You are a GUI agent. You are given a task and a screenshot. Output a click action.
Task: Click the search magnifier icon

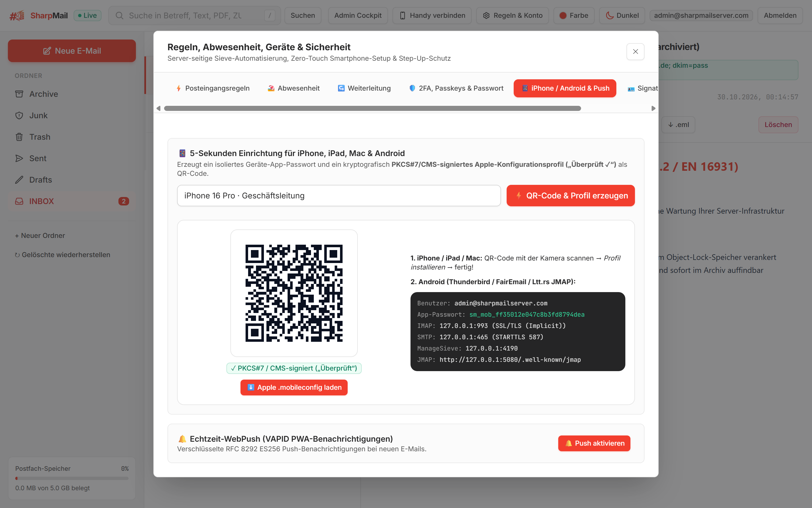pyautogui.click(x=120, y=16)
